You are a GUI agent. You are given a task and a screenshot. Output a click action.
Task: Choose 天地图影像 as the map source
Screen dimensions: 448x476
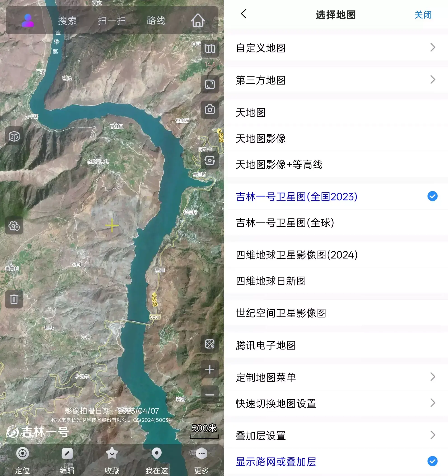[261, 138]
